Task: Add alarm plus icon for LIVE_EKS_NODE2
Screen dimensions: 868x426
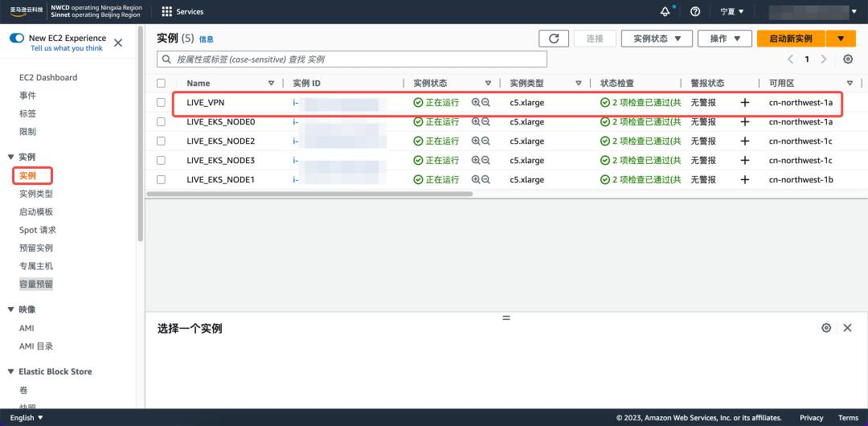Action: click(x=745, y=141)
